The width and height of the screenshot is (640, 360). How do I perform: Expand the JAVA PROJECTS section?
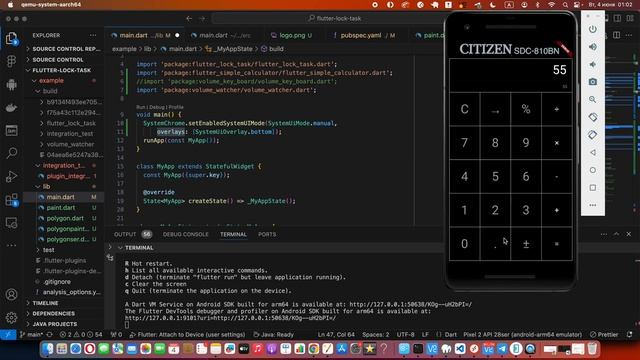pos(63,324)
